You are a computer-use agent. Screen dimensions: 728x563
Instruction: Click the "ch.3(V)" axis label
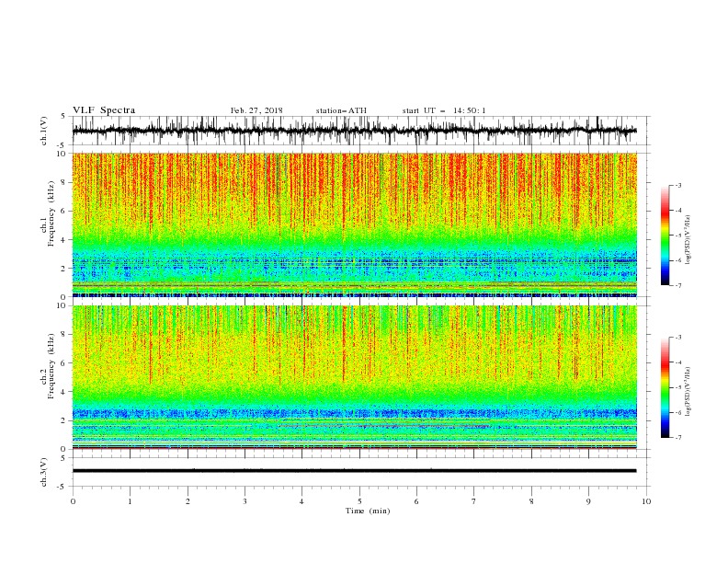[44, 472]
